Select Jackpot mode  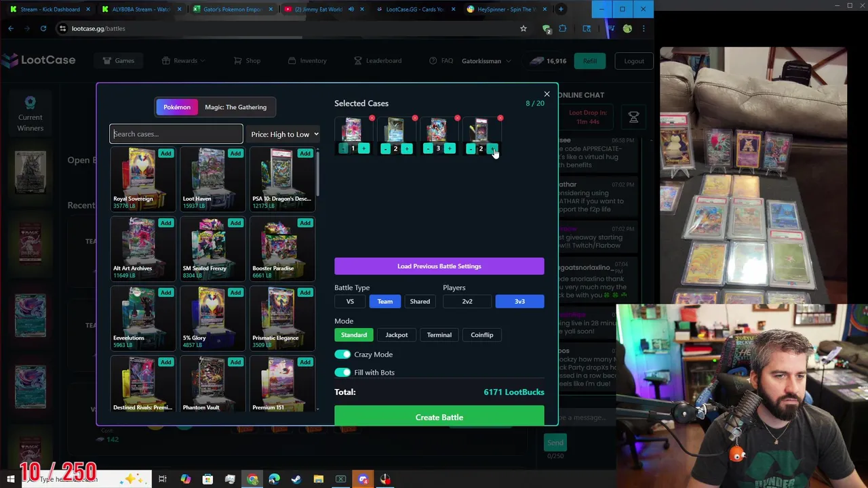(397, 335)
